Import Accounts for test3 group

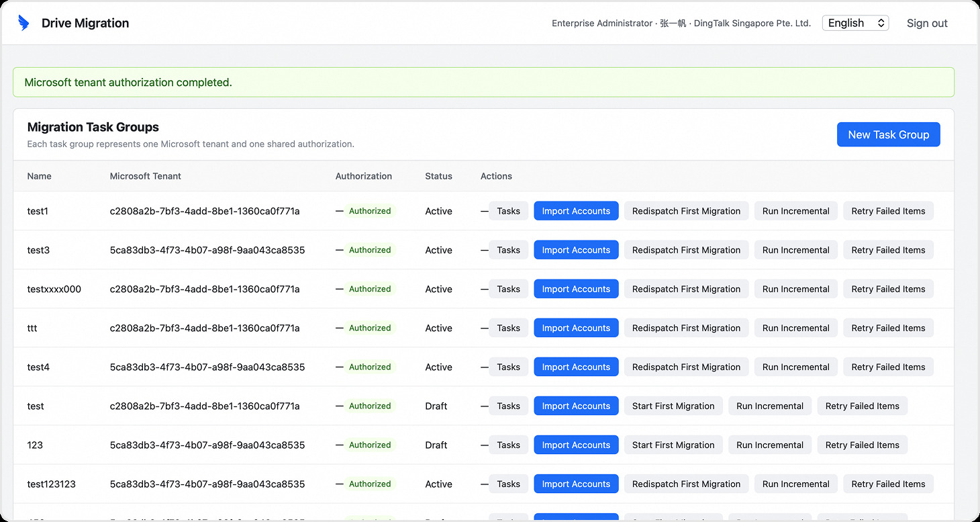pyautogui.click(x=576, y=250)
